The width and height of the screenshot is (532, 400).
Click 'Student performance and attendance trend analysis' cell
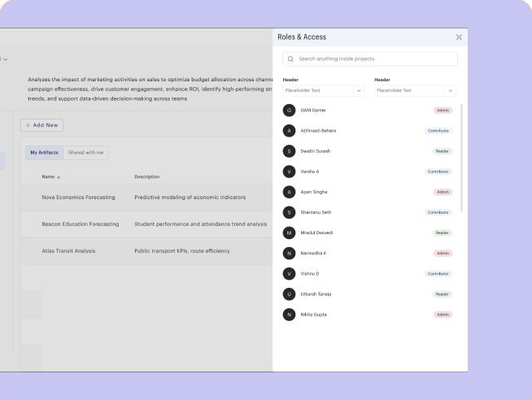201,224
